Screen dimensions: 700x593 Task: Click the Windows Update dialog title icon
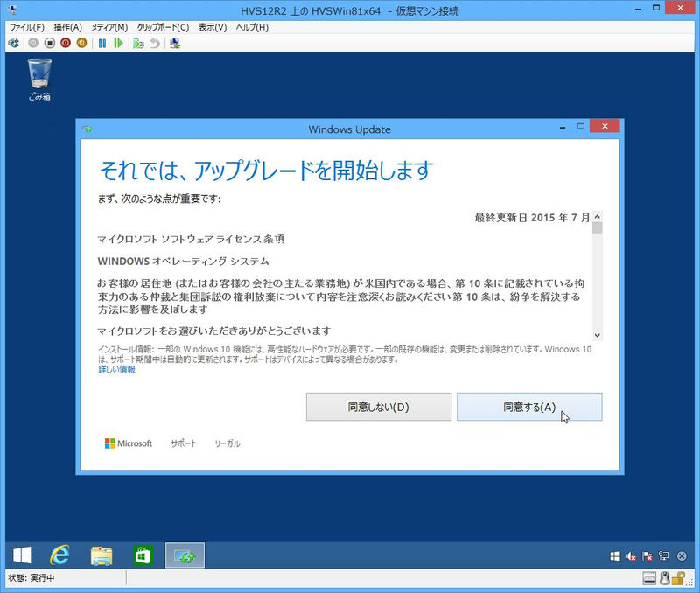coord(87,129)
